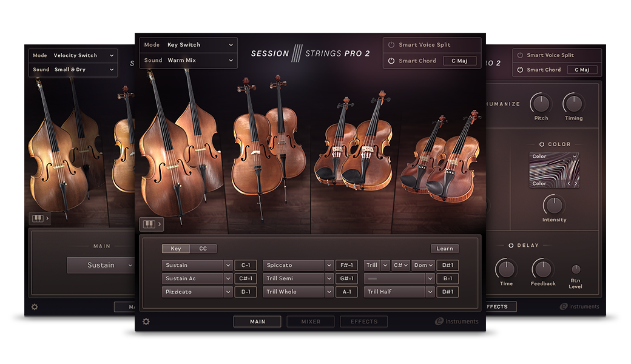The image size is (631, 364).
Task: Click the Color Intensity knob
Action: click(x=554, y=205)
